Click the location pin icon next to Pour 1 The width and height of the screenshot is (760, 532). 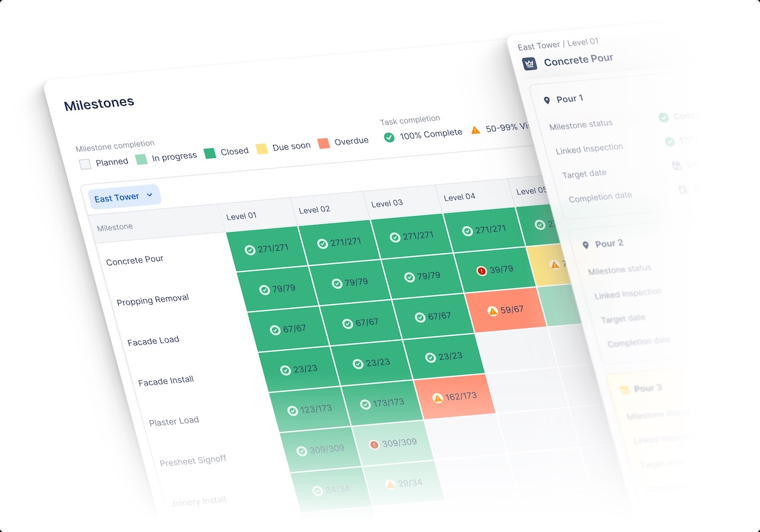547,100
